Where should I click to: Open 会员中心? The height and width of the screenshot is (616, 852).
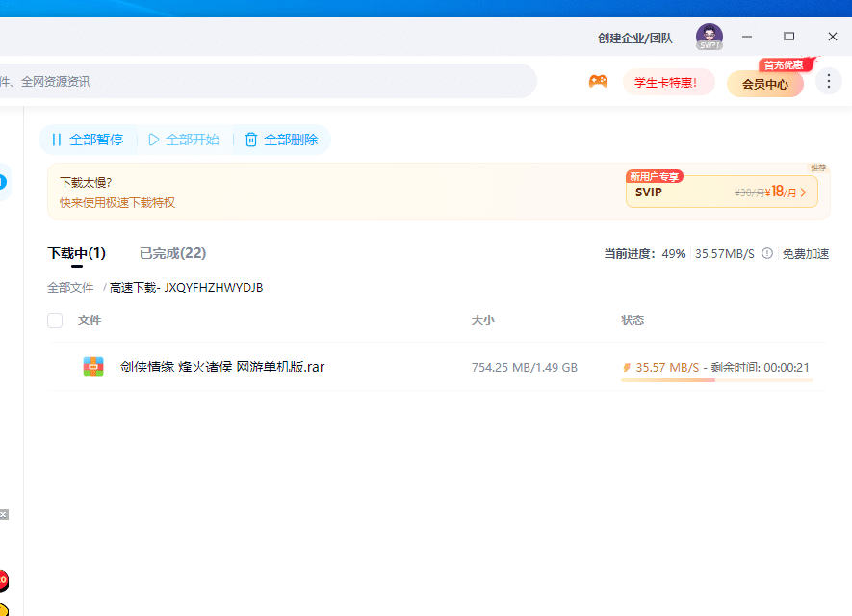click(765, 85)
